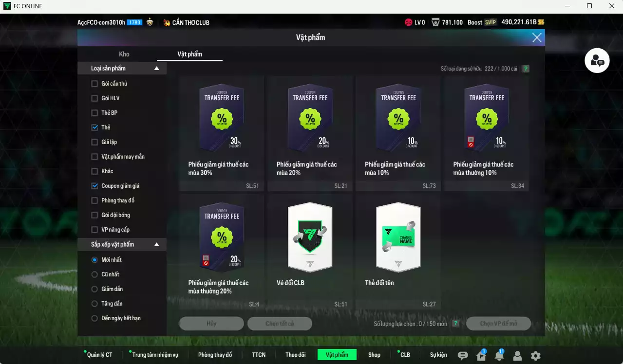Click the green help icon beside owned count
This screenshot has width=623, height=364.
coord(526,69)
